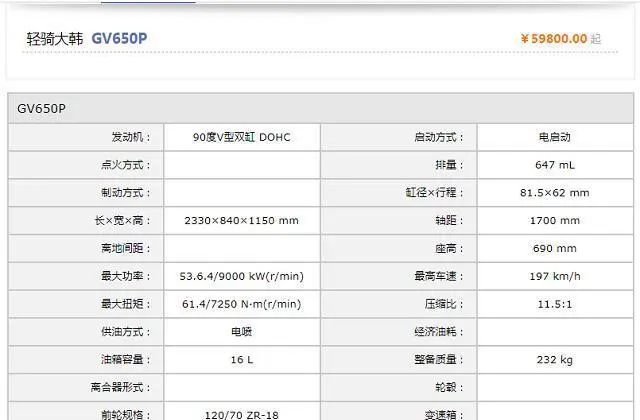Click the 轻骑大韩 brand name

point(55,39)
